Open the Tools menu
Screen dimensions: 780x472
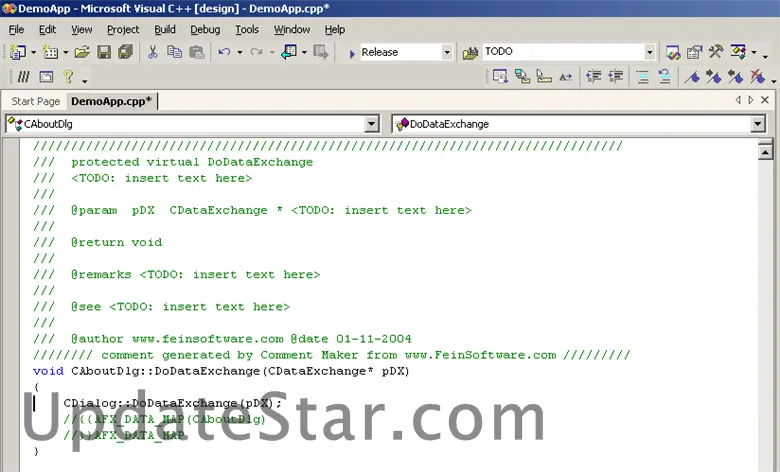(x=247, y=29)
